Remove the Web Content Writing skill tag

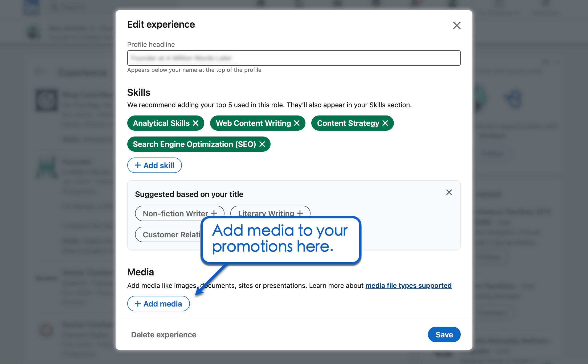297,123
